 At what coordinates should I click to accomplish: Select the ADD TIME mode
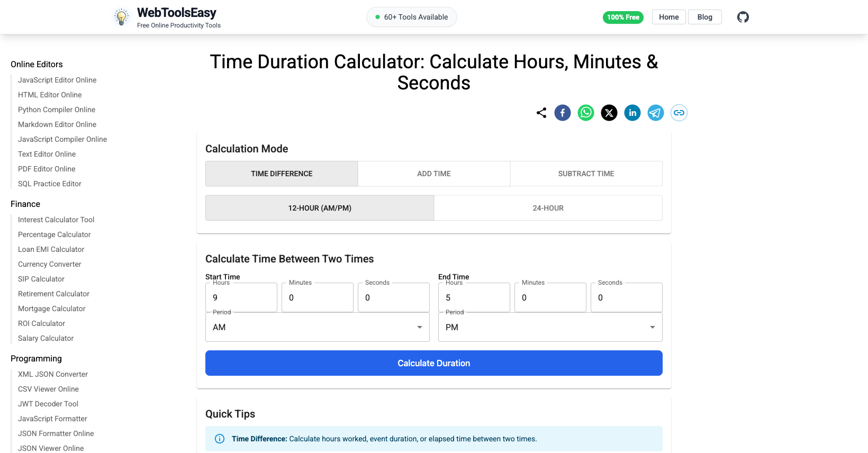[x=433, y=174]
